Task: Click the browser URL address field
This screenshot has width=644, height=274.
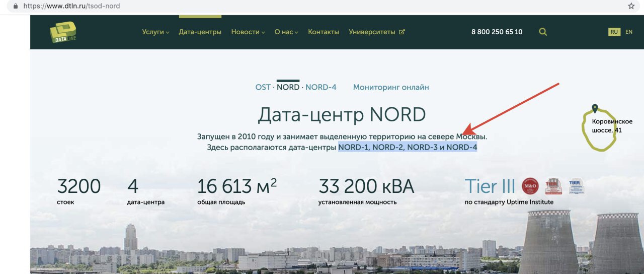Action: click(322, 7)
